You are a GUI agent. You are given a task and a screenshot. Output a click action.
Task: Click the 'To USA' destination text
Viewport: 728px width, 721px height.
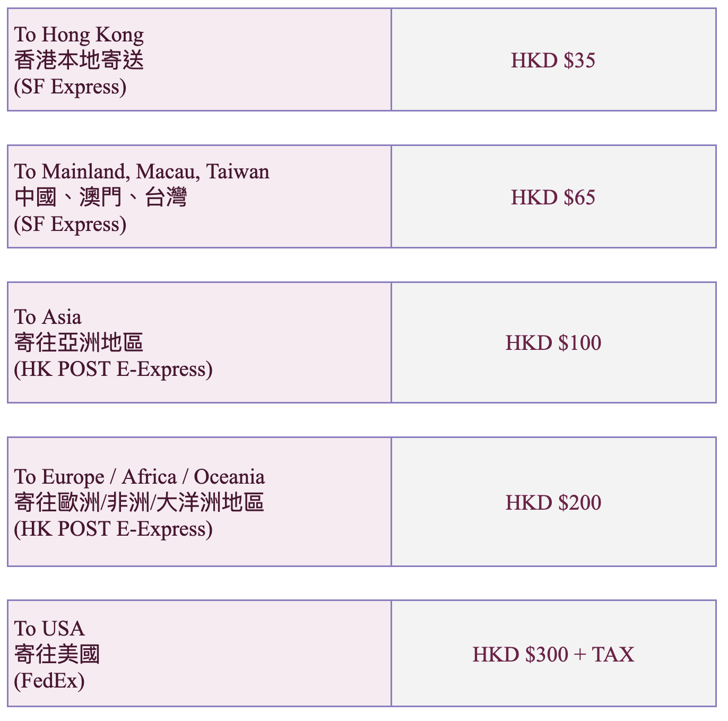click(x=49, y=629)
